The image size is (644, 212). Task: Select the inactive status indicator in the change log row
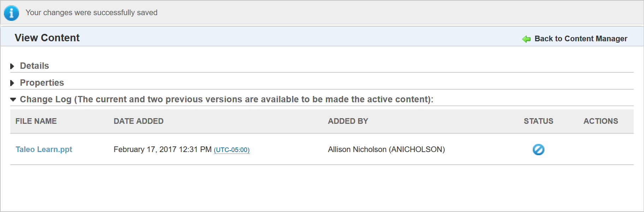coord(538,150)
